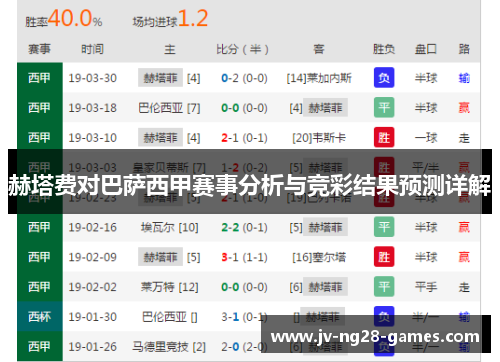Click the date 19-03-30
This screenshot has width=500, height=362.
click(x=93, y=78)
